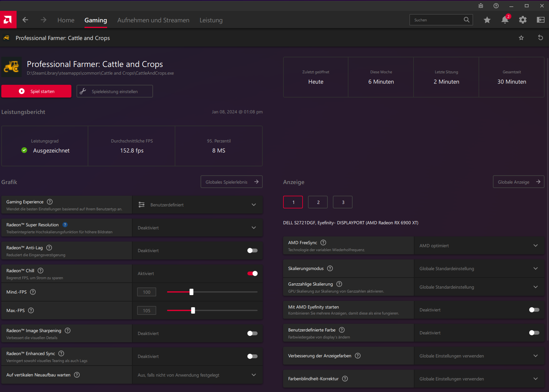Click the AMD logo icon
Viewport: 549px width, 392px height.
(x=8, y=20)
